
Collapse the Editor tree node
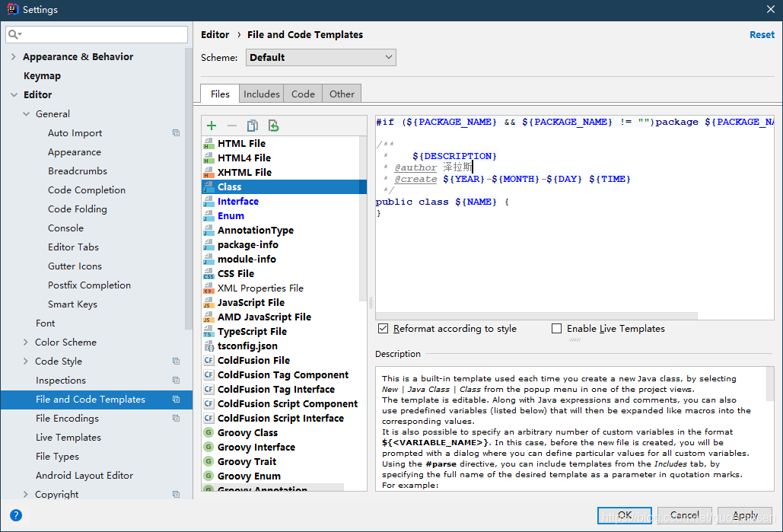(x=14, y=95)
